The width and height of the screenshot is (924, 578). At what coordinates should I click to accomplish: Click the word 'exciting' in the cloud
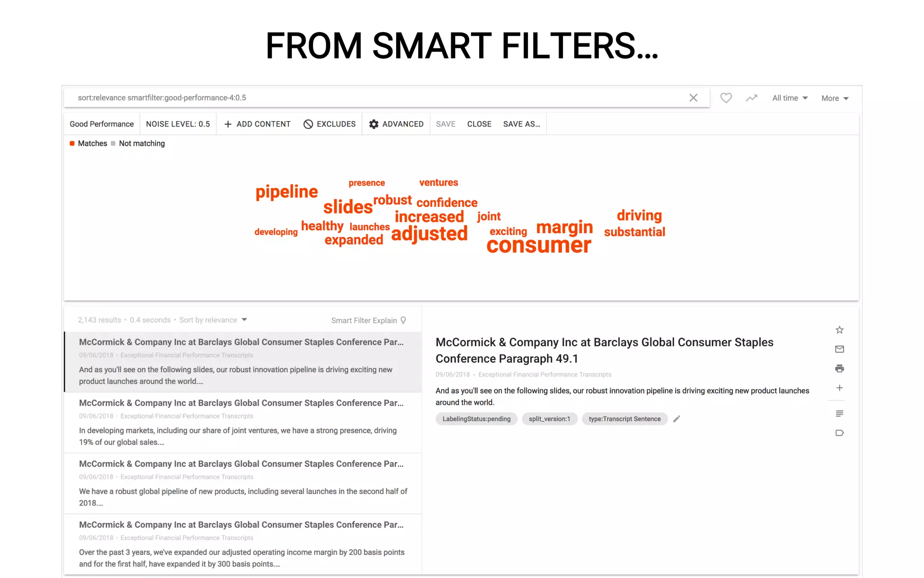coord(508,232)
